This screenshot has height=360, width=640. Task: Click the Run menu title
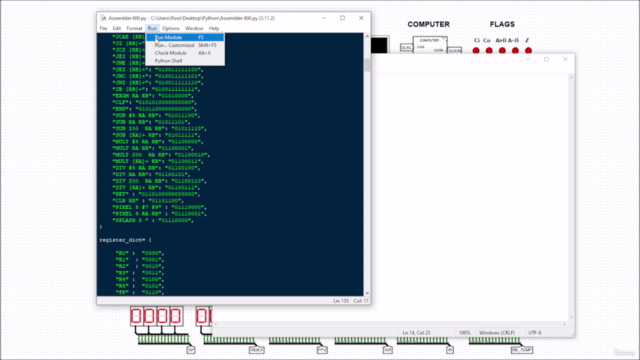pos(152,29)
